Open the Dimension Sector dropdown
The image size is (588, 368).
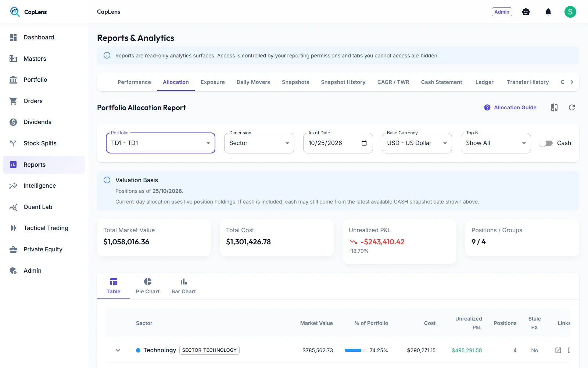point(259,143)
